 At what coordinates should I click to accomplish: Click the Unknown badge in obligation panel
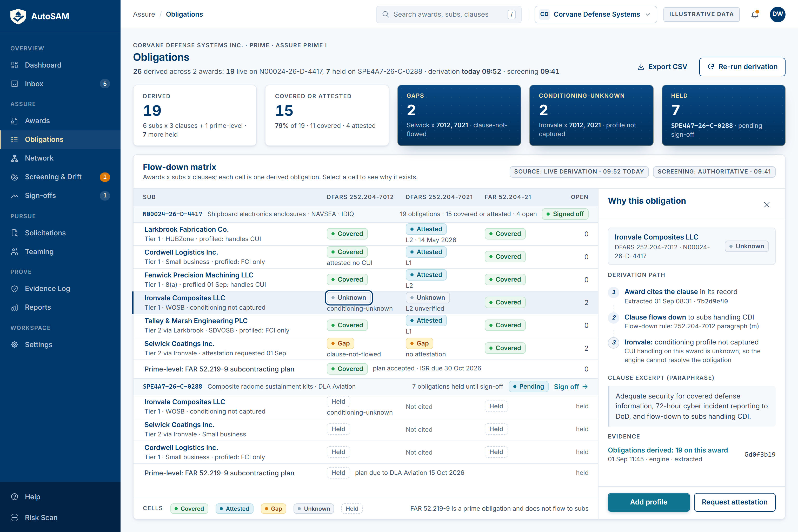746,246
